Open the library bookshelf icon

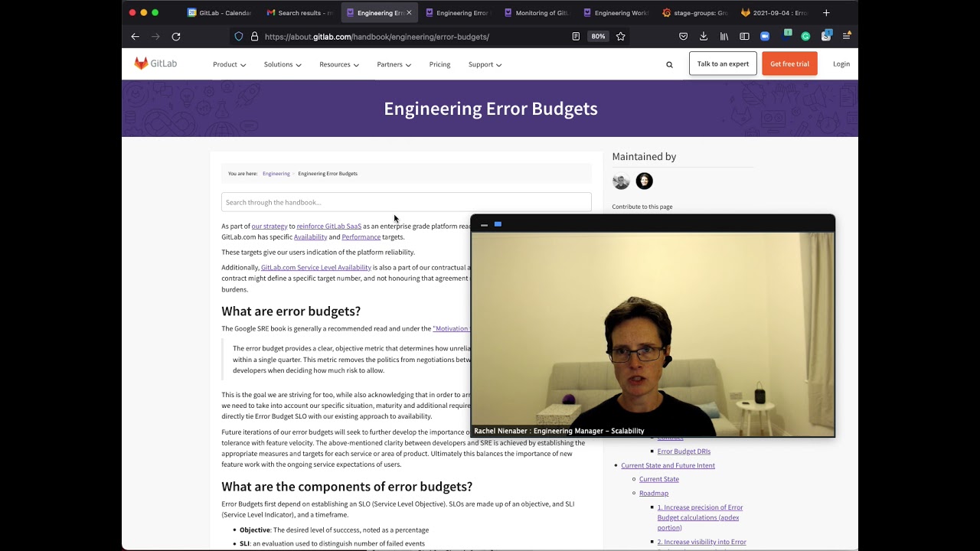pyautogui.click(x=724, y=37)
